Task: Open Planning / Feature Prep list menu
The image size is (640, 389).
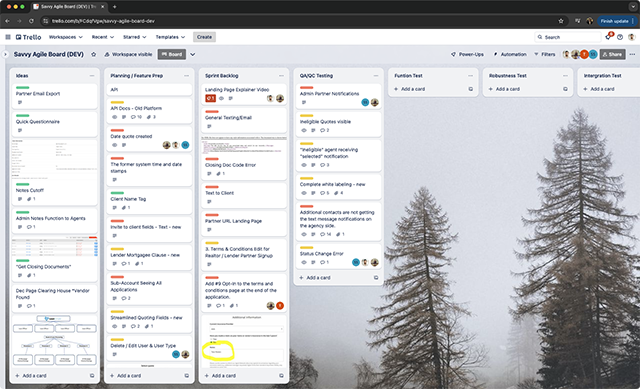Action: coord(187,76)
